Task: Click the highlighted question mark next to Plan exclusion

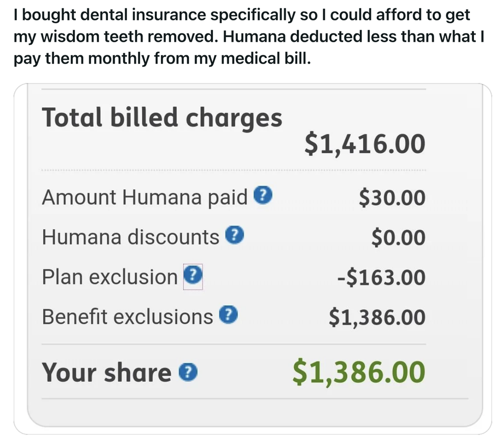Action: 192,275
